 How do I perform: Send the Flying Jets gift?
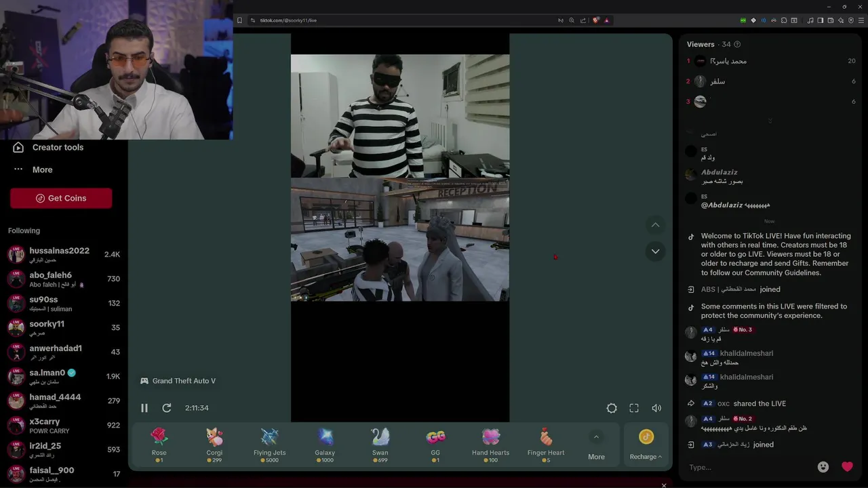pyautogui.click(x=269, y=445)
